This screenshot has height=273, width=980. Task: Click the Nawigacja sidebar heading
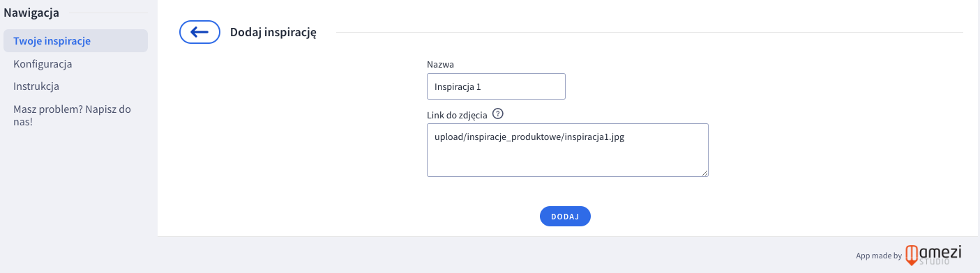(x=31, y=12)
